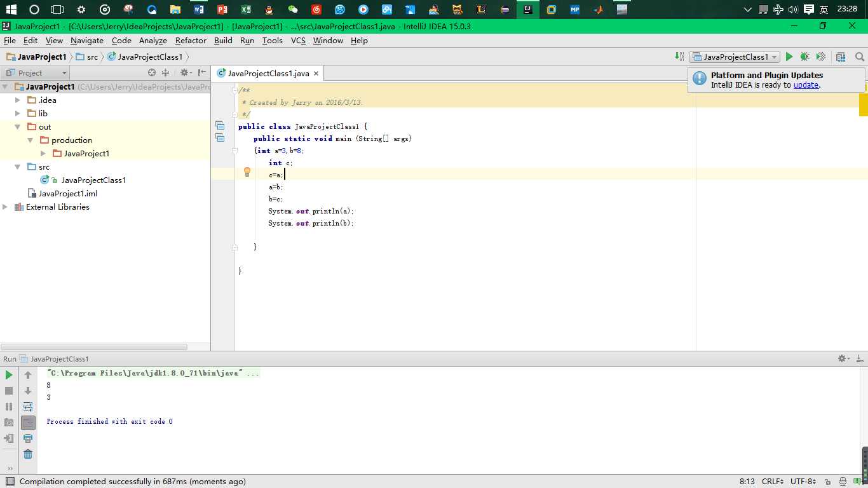
Task: Open Windows Start menu
Action: (11, 10)
